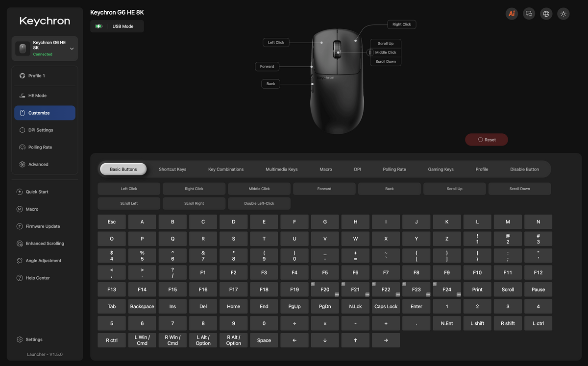Open the language globe icon
Image resolution: width=588 pixels, height=366 pixels.
[546, 14]
